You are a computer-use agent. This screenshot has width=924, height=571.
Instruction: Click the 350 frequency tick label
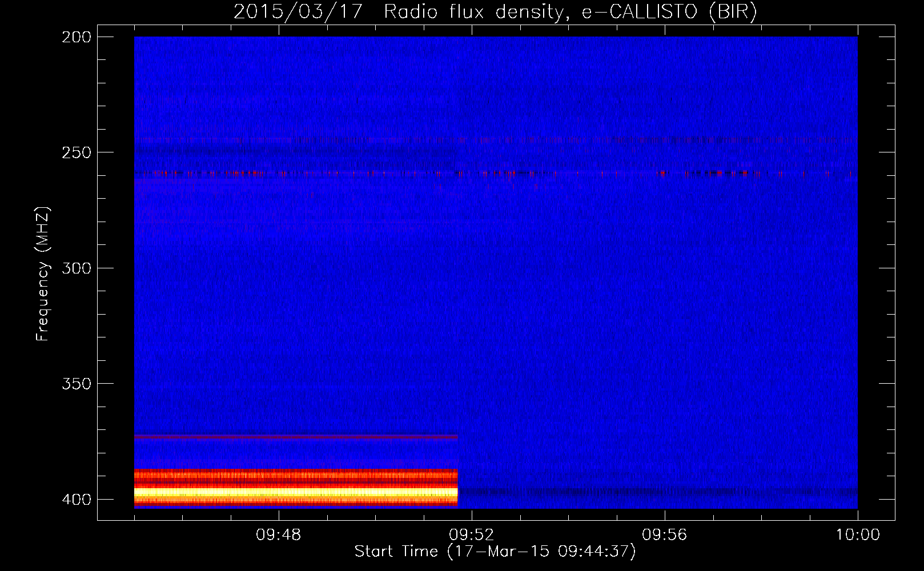click(77, 384)
